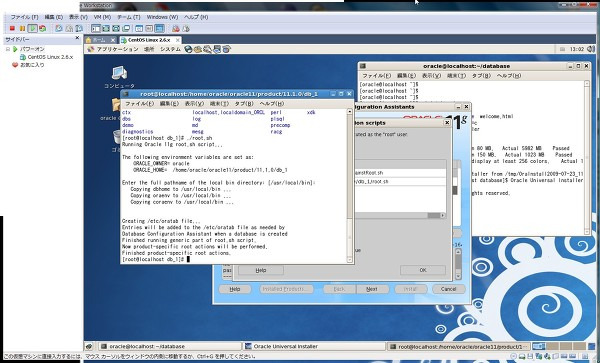Select db_1/root.sh row in scripts list

click(x=400, y=181)
